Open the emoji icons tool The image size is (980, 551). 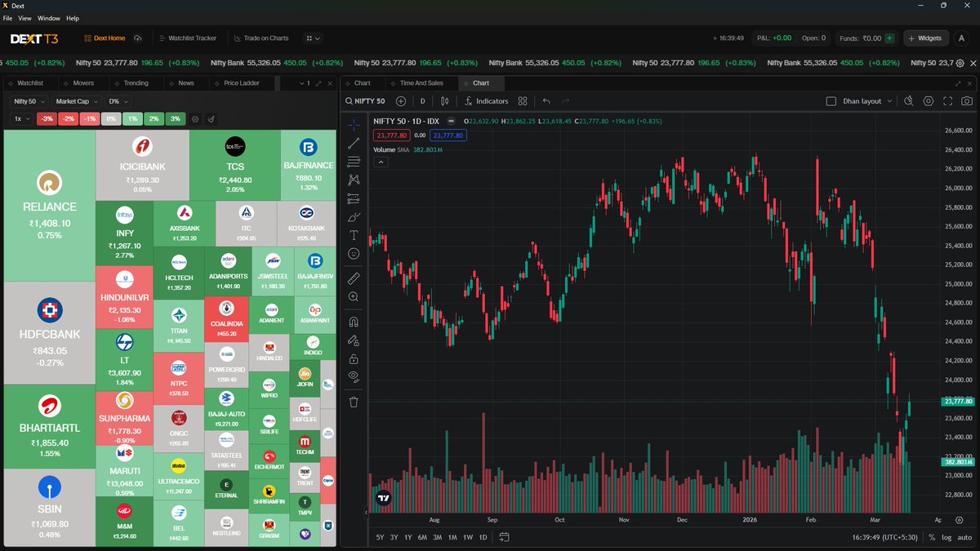[x=354, y=254]
